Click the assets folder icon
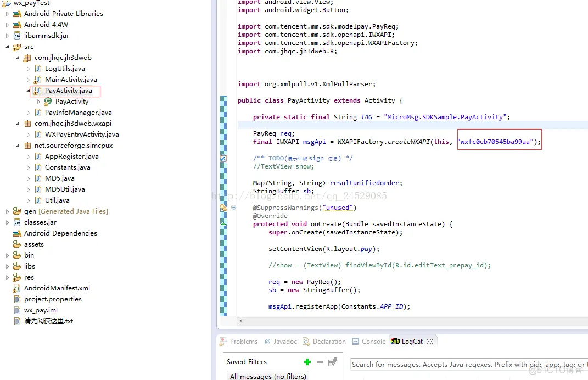This screenshot has height=380, width=588. click(x=17, y=244)
